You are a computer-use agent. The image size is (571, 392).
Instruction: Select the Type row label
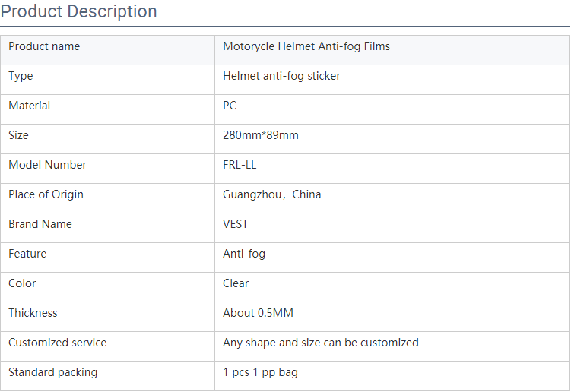[21, 76]
